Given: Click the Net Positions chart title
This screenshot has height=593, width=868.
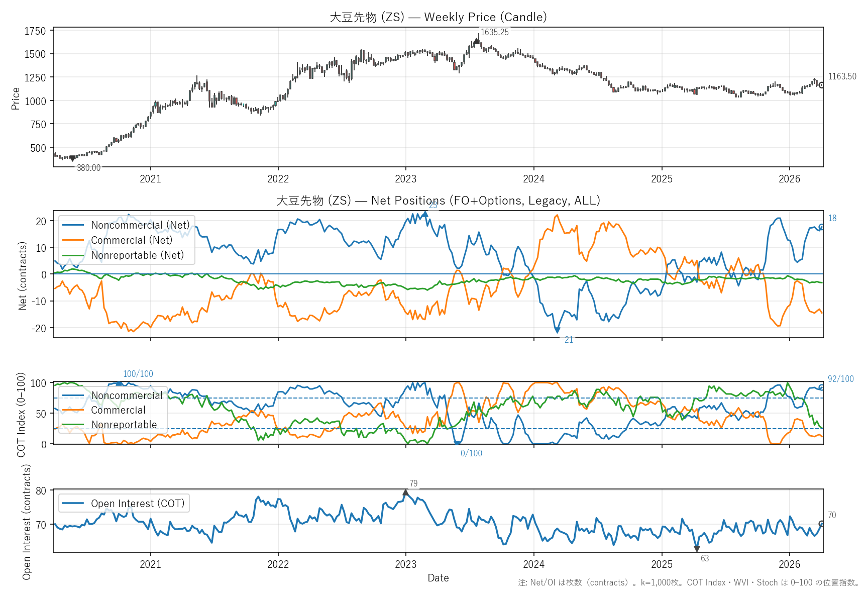Looking at the screenshot, I should click(438, 201).
